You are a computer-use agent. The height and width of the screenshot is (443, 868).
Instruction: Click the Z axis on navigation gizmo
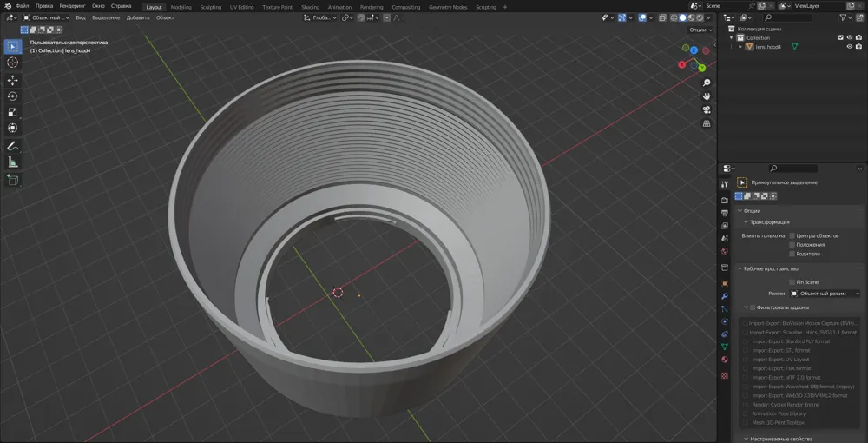pos(694,50)
